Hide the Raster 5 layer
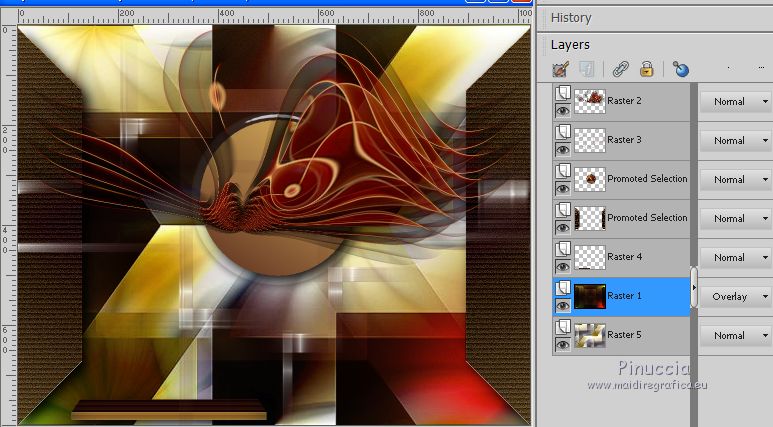 562,344
